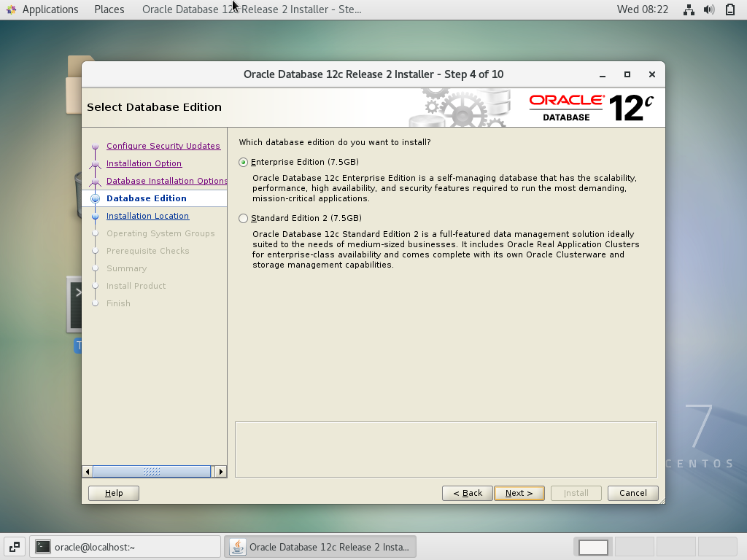Minimize the Oracle installer window

click(603, 75)
